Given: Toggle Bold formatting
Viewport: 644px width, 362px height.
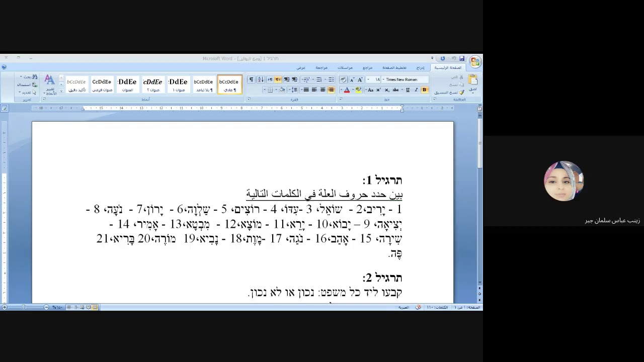Looking at the screenshot, I should [x=424, y=90].
